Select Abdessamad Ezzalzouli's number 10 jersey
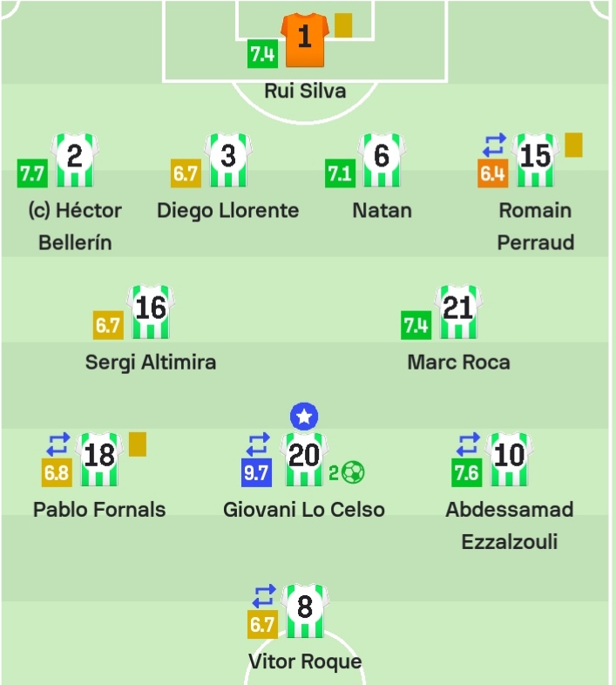This screenshot has width=616, height=685. point(509,459)
